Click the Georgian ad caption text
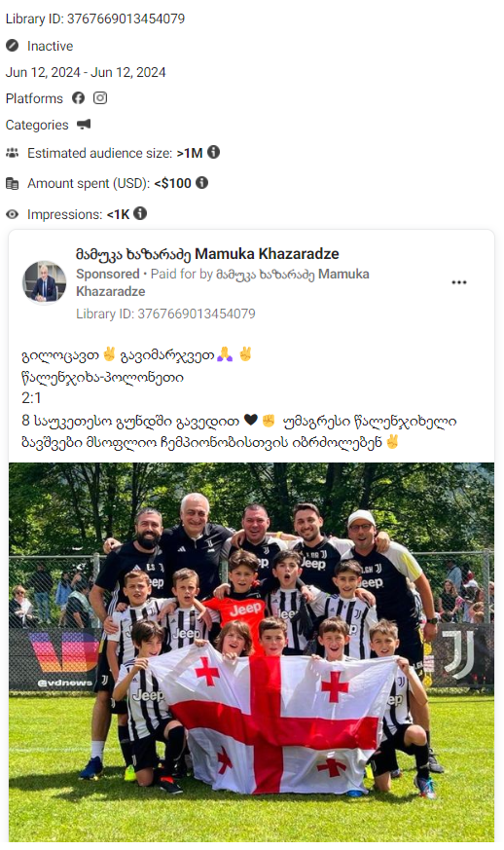The image size is (504, 850). coord(239,398)
